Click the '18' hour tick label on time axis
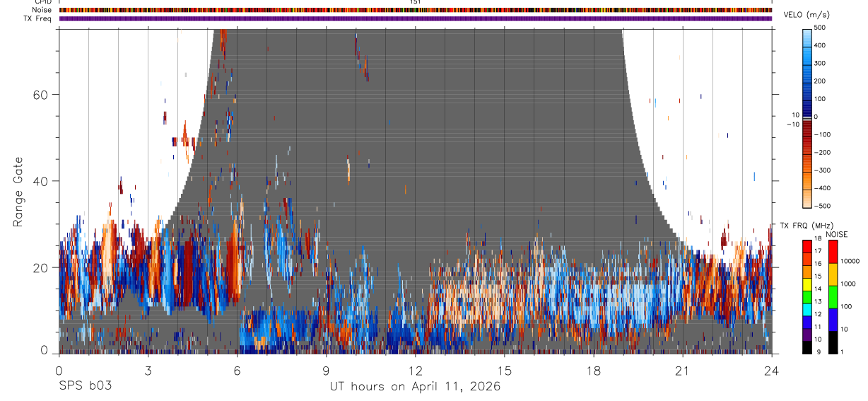The image size is (868, 401). tap(594, 371)
